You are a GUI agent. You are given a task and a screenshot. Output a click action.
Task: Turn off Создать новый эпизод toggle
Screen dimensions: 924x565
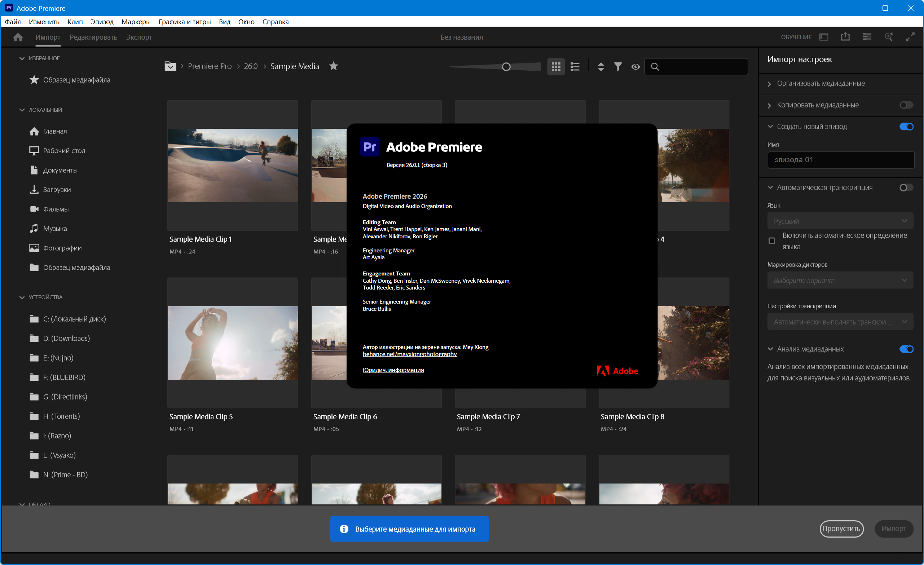pos(906,127)
